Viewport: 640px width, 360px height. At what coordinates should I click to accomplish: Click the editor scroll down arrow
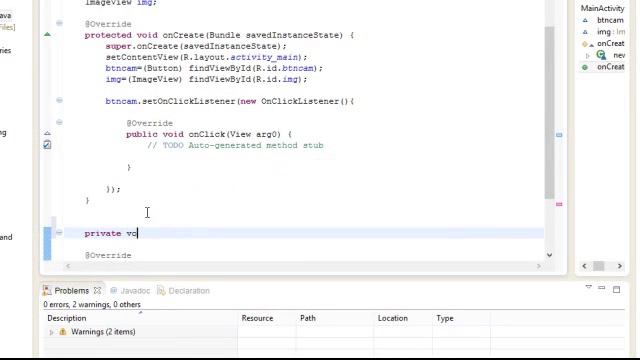click(549, 255)
